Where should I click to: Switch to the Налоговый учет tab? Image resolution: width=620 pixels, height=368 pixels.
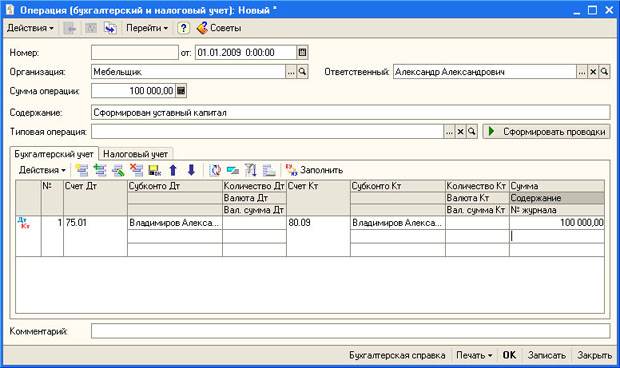(x=135, y=154)
